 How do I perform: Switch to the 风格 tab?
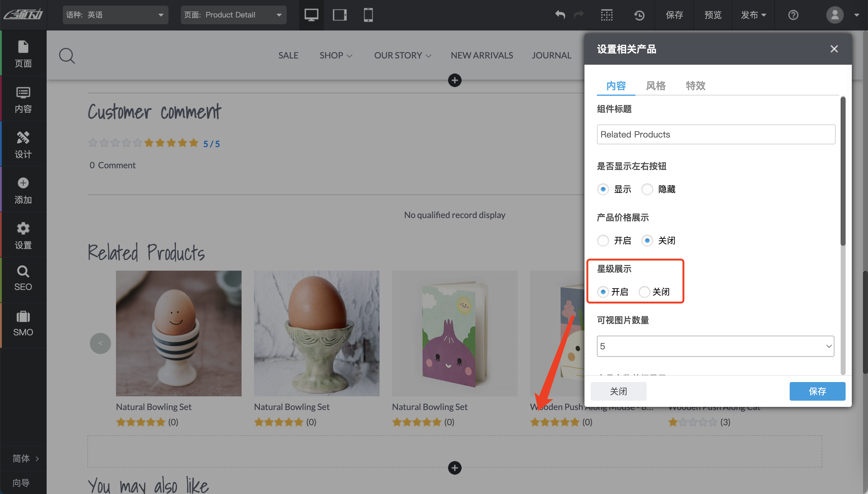[655, 86]
